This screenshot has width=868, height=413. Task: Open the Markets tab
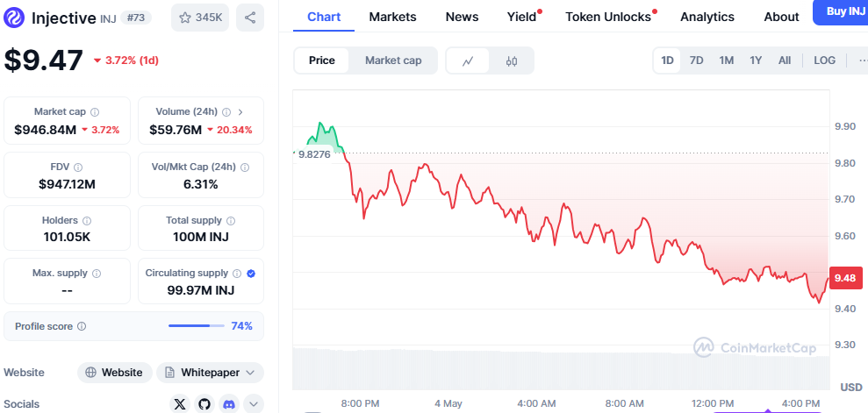point(392,17)
